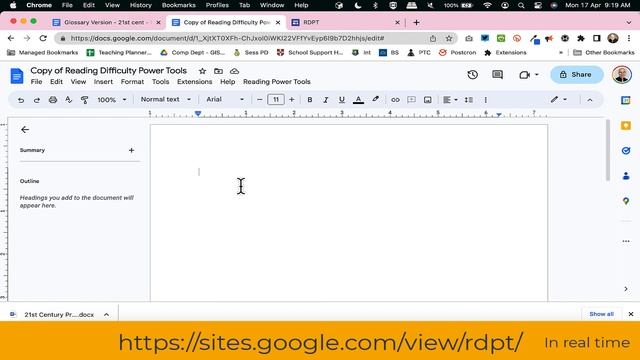Open the text alignment dropdown
This screenshot has height=360, width=640.
click(x=450, y=100)
